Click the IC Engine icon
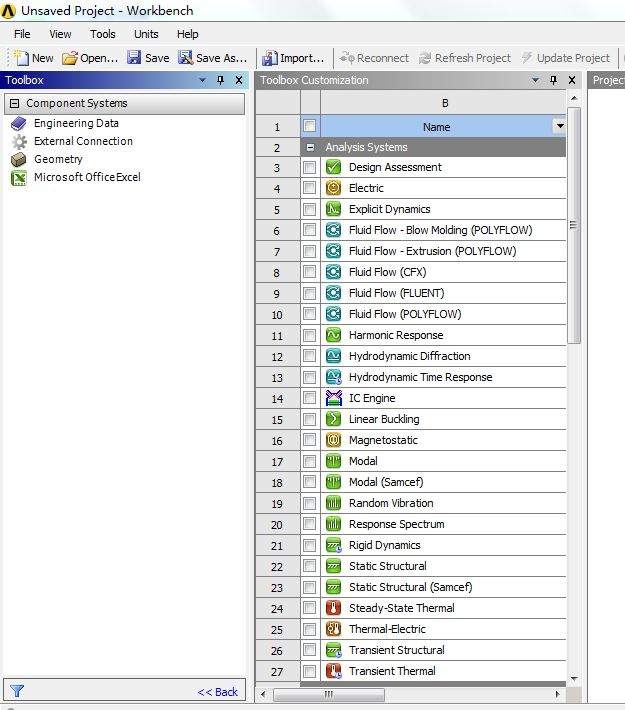The height and width of the screenshot is (710, 625). [x=334, y=398]
